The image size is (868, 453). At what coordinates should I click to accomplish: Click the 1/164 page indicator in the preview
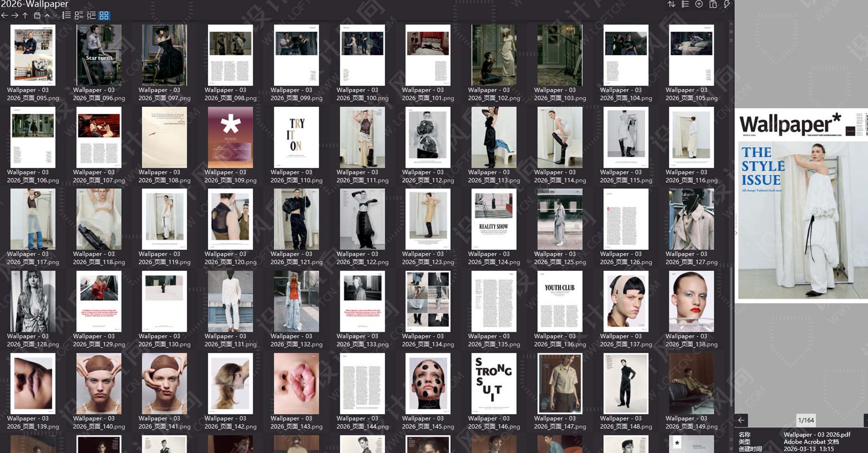click(805, 420)
